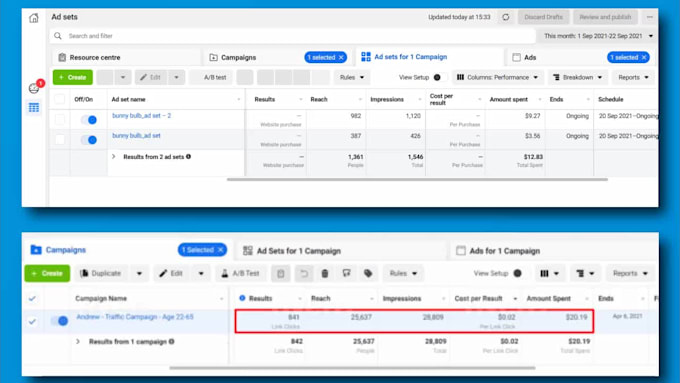Untick the Andrew Traffic Campaign row checkbox

[x=32, y=321]
